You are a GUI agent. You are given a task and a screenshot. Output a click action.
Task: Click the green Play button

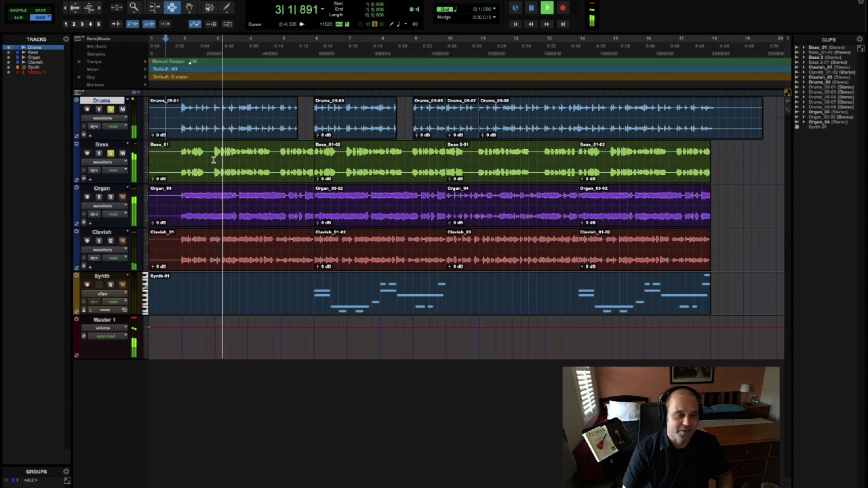pos(547,8)
